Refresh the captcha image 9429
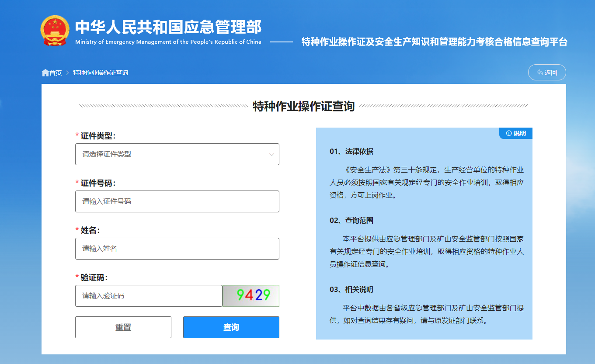 click(x=251, y=296)
